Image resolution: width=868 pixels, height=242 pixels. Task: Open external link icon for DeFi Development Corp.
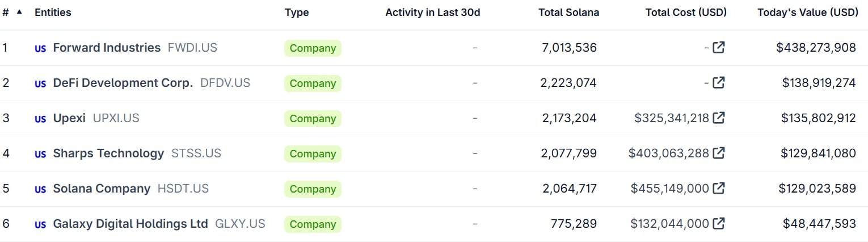tap(718, 83)
